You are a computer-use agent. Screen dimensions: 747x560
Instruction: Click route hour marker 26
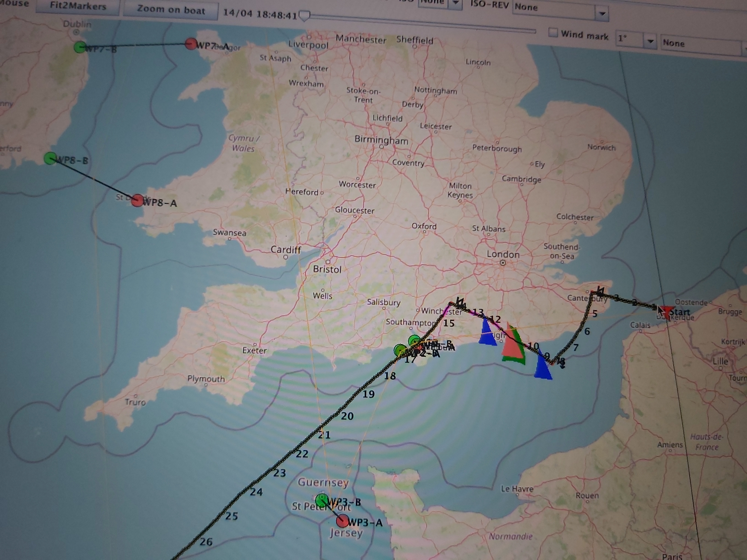[x=206, y=542]
